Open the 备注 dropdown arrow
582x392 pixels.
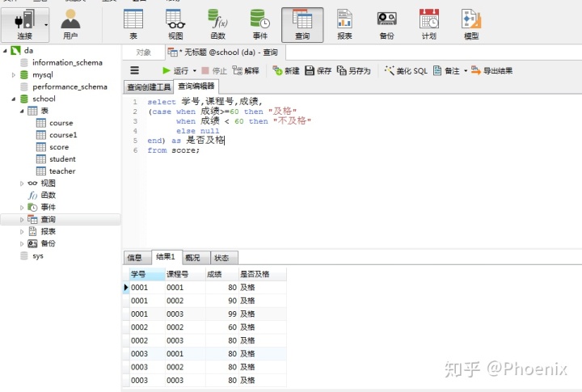pos(466,70)
